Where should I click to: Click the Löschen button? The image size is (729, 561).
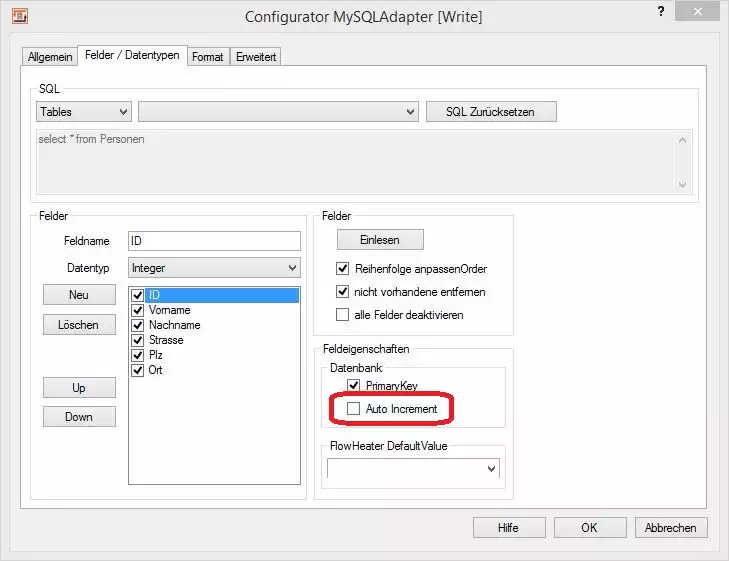click(x=79, y=325)
